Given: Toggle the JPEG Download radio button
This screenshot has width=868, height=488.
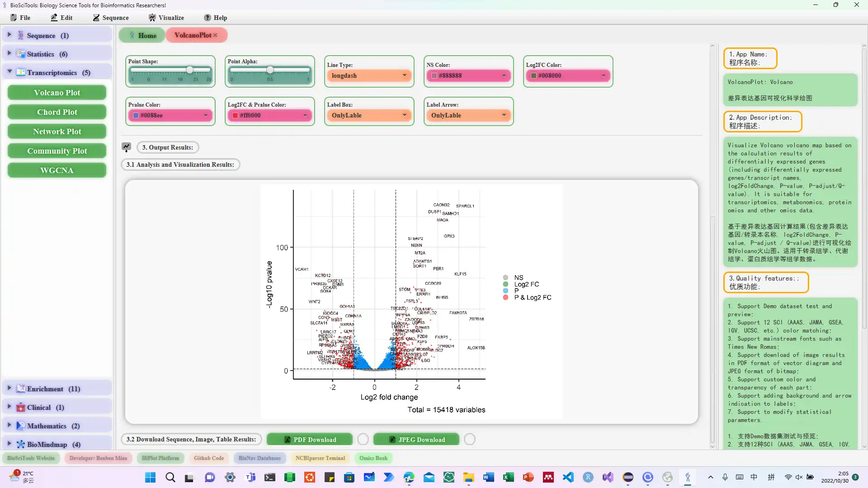Looking at the screenshot, I should (470, 439).
